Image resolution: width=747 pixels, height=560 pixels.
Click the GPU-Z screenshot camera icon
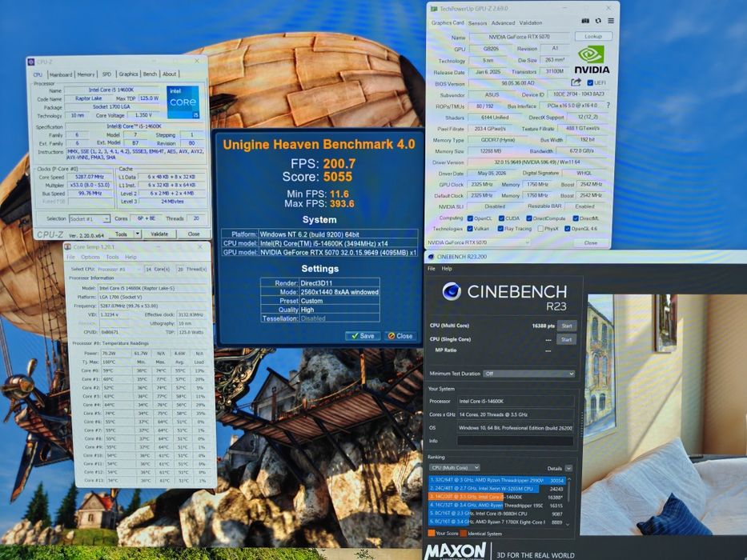(x=585, y=21)
